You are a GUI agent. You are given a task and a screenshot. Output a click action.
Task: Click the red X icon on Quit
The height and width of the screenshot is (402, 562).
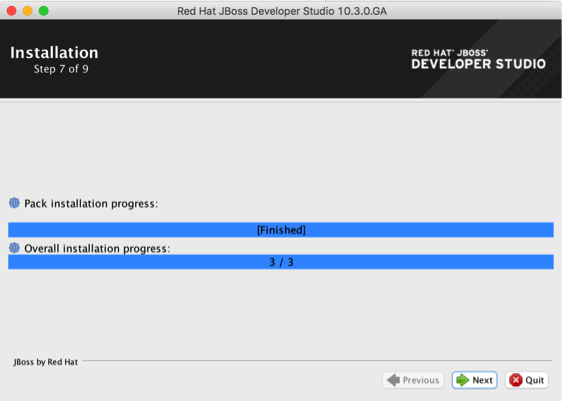pos(516,380)
